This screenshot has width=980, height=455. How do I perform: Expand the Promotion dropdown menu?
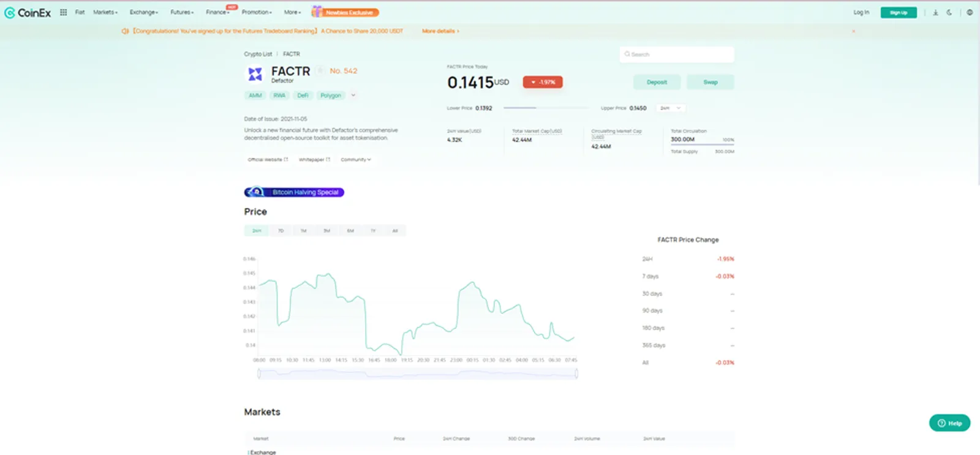257,12
